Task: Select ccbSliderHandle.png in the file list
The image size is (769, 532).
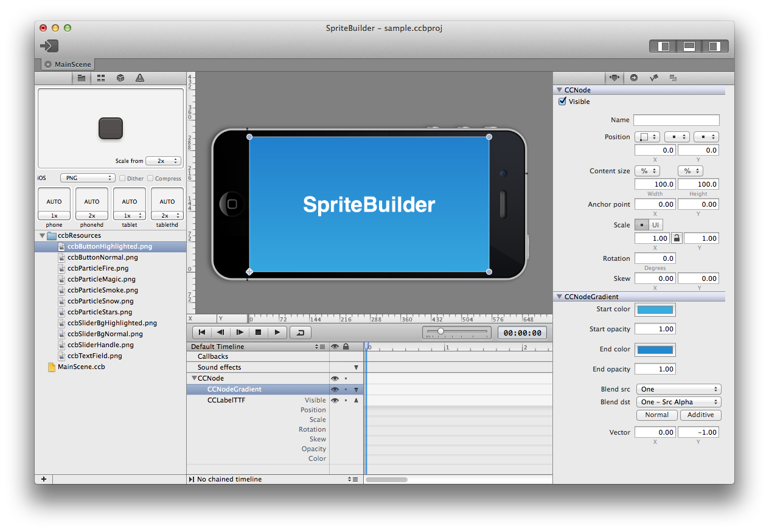Action: click(x=100, y=345)
